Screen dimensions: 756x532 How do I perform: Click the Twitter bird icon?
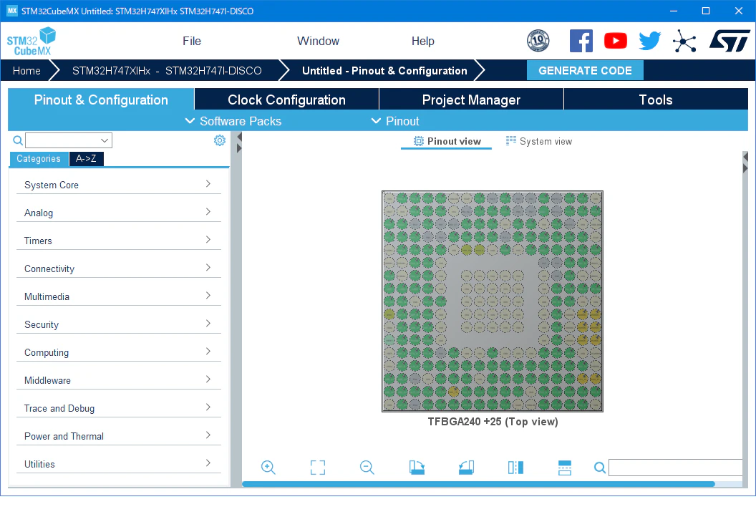649,41
